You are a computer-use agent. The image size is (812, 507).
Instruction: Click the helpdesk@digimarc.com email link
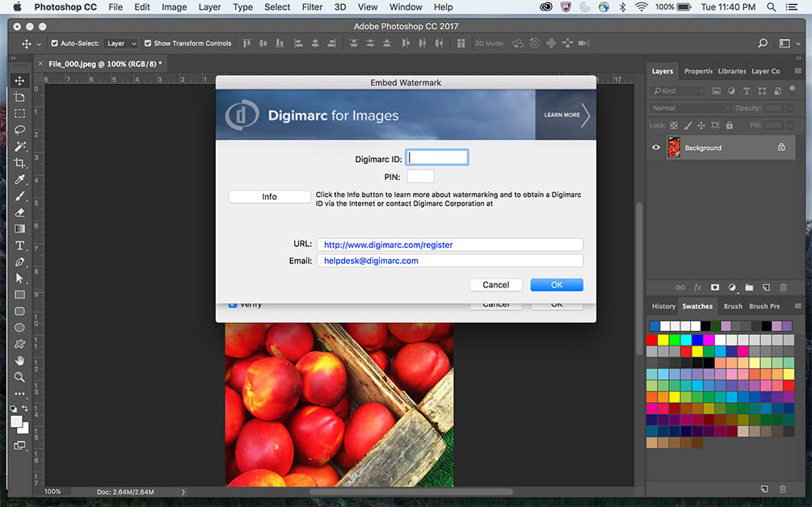[x=372, y=261]
